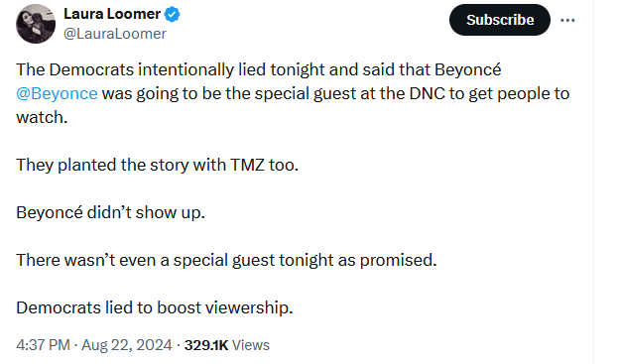The image size is (618, 364).
Task: Click the word TMZ in the post
Action: [x=247, y=165]
